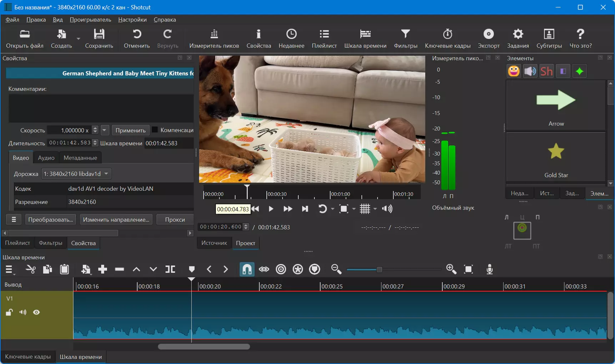Open the timeline hamburger menu
Viewport: 615px width, 364px height.
9,269
